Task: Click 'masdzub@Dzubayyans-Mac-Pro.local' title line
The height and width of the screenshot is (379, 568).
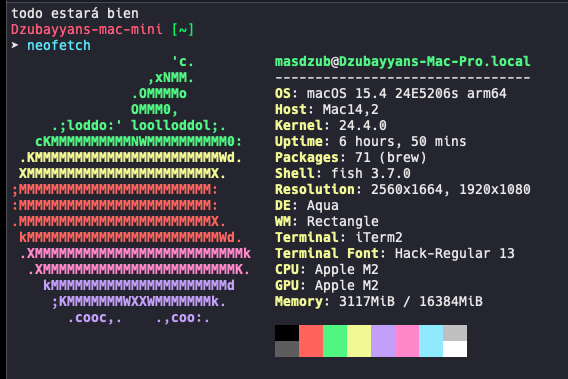Action: point(402,62)
